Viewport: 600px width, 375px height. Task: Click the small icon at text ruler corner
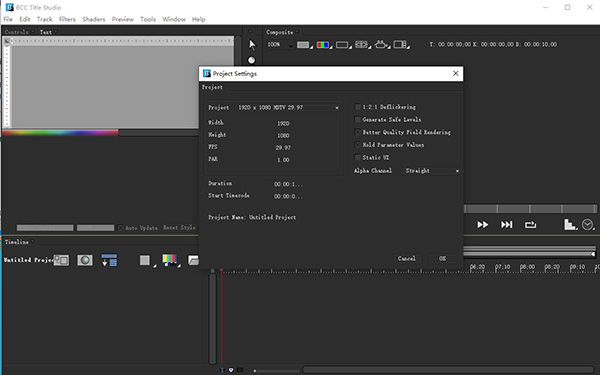7,41
